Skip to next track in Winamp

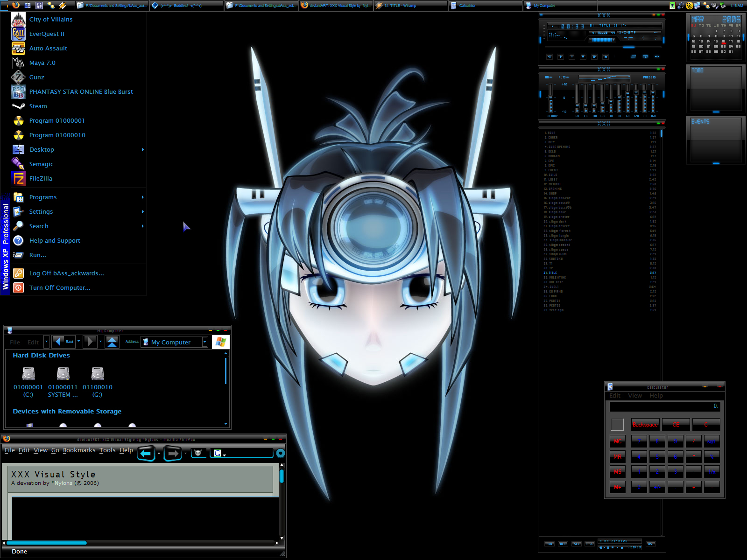[594, 56]
